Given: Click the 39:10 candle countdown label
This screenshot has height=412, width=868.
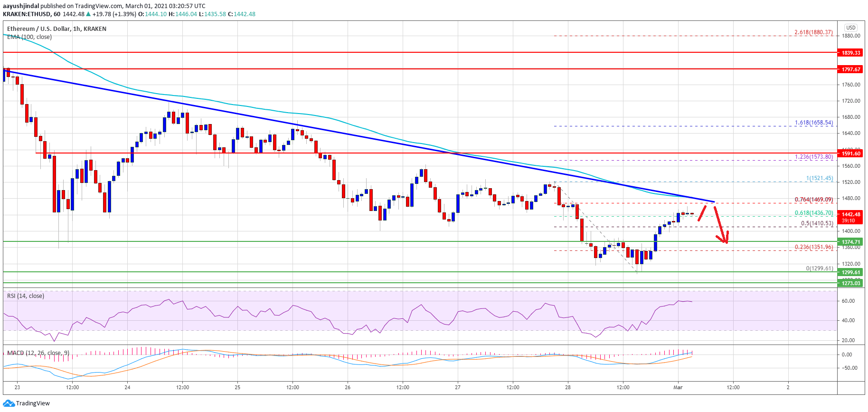Looking at the screenshot, I should click(x=848, y=220).
